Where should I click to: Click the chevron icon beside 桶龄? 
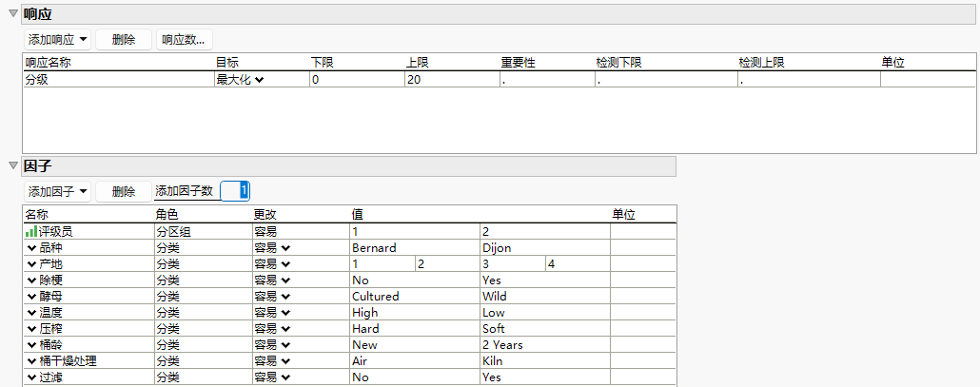point(31,345)
